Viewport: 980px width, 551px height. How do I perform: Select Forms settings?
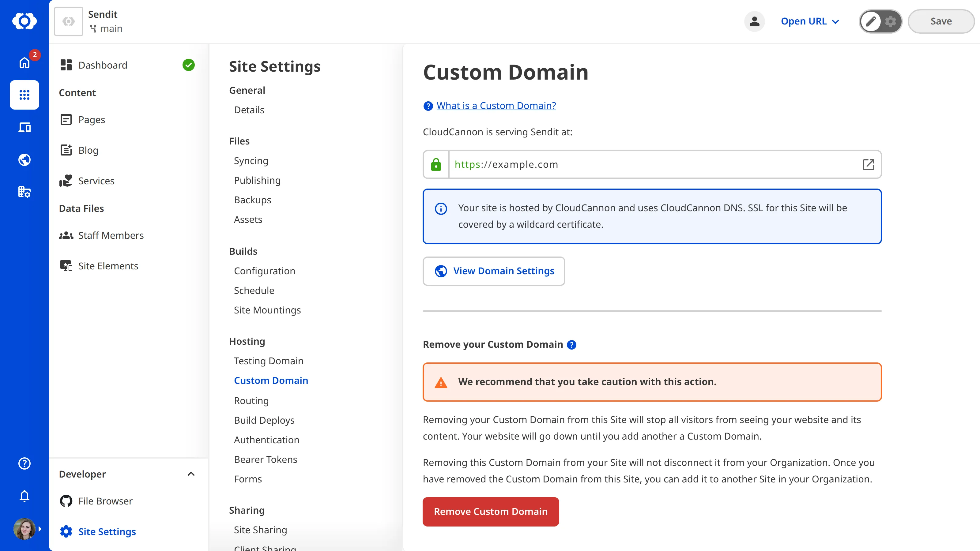click(x=248, y=479)
